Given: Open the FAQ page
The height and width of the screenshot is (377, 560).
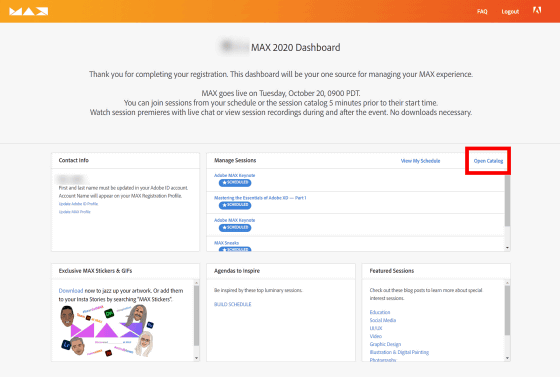Looking at the screenshot, I should [x=482, y=11].
